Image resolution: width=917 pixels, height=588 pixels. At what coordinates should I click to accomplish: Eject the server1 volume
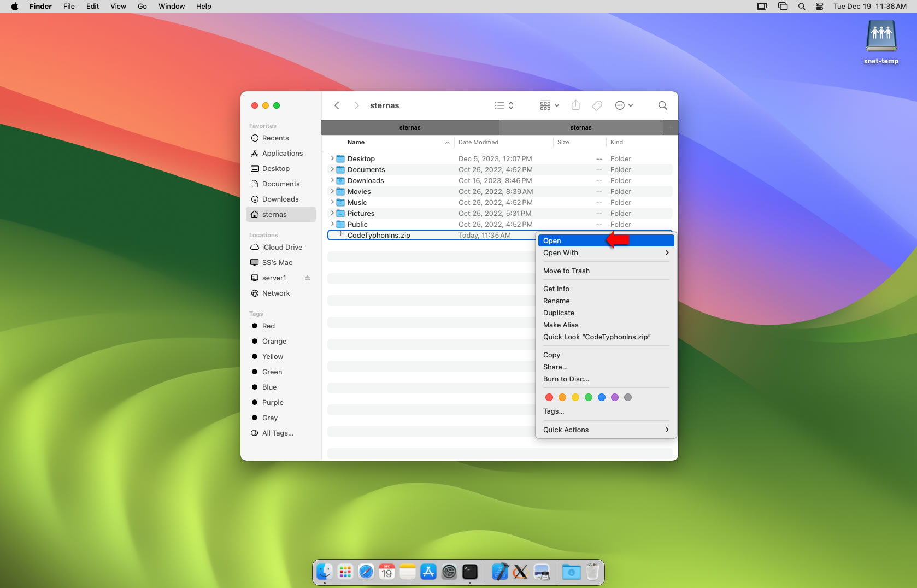tap(308, 278)
